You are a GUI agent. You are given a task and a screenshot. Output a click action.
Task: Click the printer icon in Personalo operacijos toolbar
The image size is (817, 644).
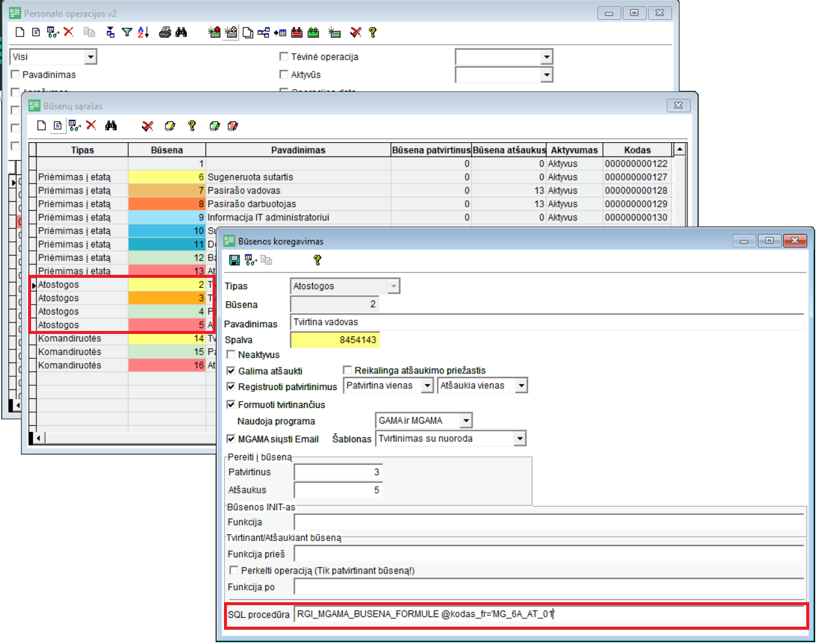point(165,32)
